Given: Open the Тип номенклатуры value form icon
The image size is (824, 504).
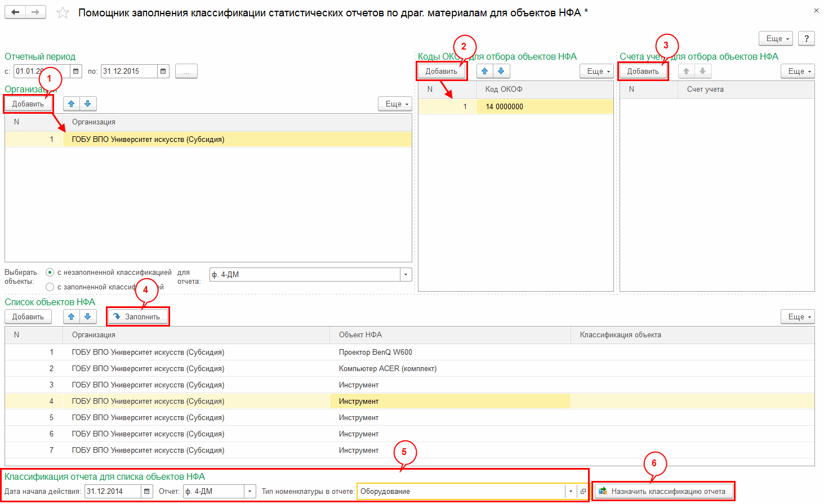Looking at the screenshot, I should point(583,492).
